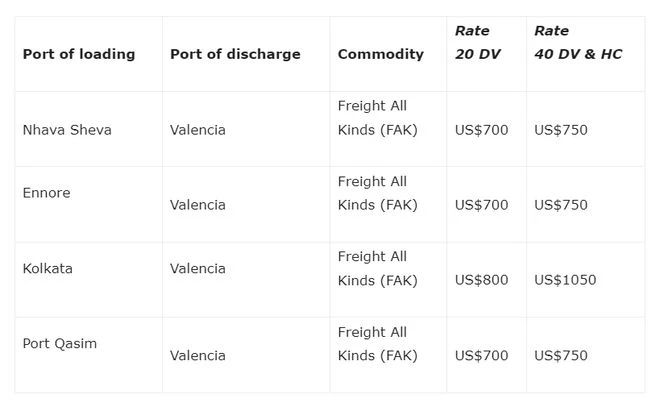Click US$700 in the Ennore row
Viewport: 660px width, 407px height.
pyautogui.click(x=481, y=205)
